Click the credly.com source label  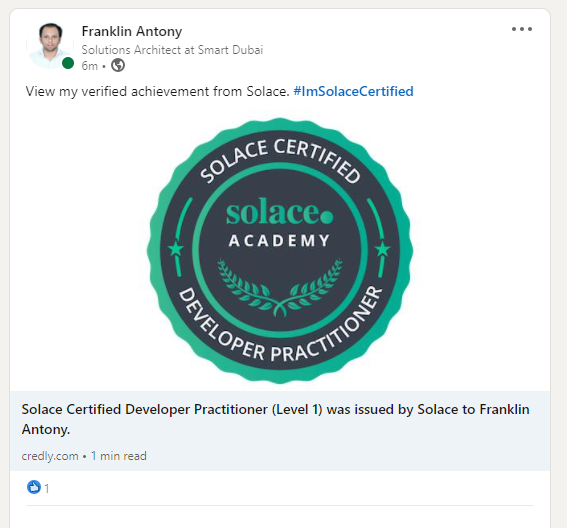[50, 456]
